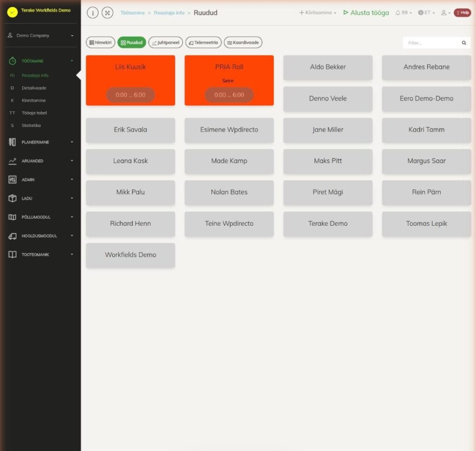Open the Kiirlisamine quick-add dropdown
This screenshot has width=476, height=451.
pos(317,13)
